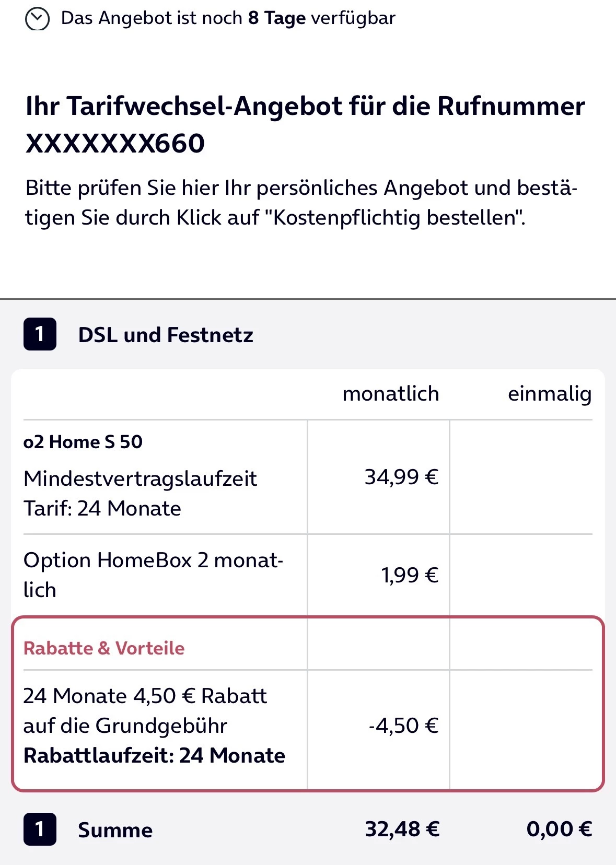
Task: Click the 'monatlich' column header
Action: point(390,394)
